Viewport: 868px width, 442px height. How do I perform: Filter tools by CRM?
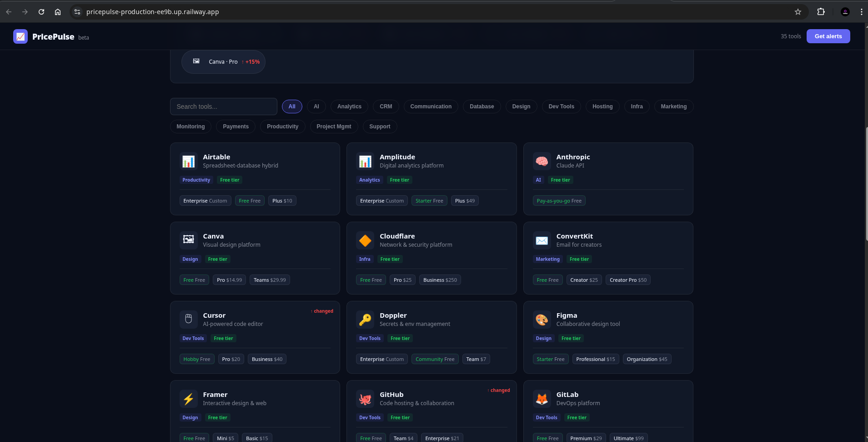pos(386,107)
